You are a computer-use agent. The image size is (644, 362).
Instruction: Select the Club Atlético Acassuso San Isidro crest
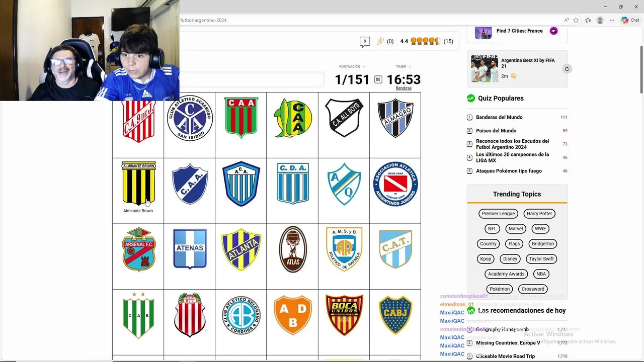[x=190, y=118]
